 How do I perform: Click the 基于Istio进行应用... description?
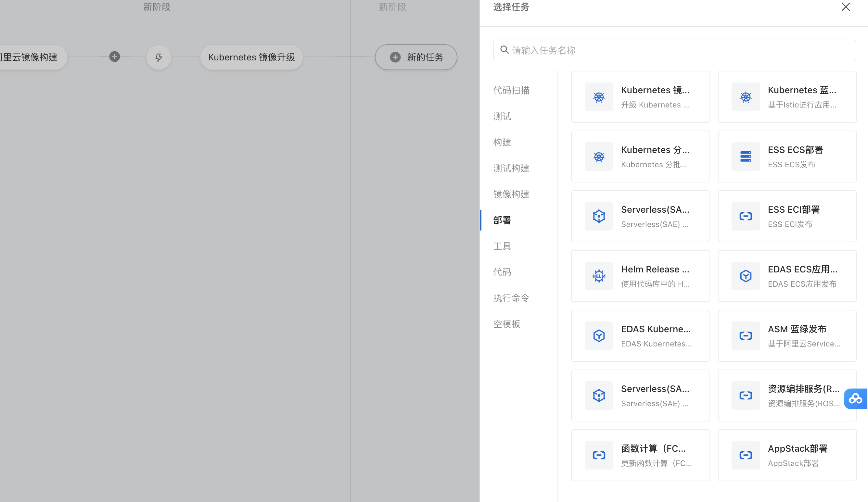[x=802, y=105]
